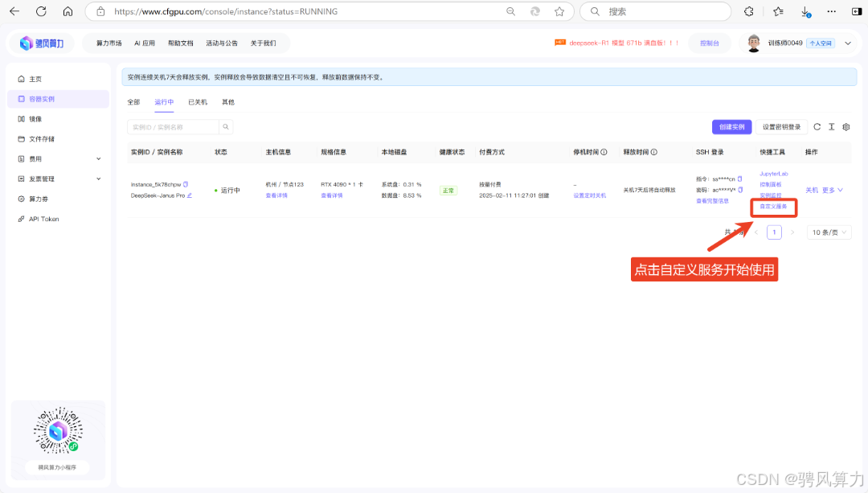Viewport: 868px width, 493px height.
Task: Focus the 实例ID / 实例名称 search field
Action: 173,127
